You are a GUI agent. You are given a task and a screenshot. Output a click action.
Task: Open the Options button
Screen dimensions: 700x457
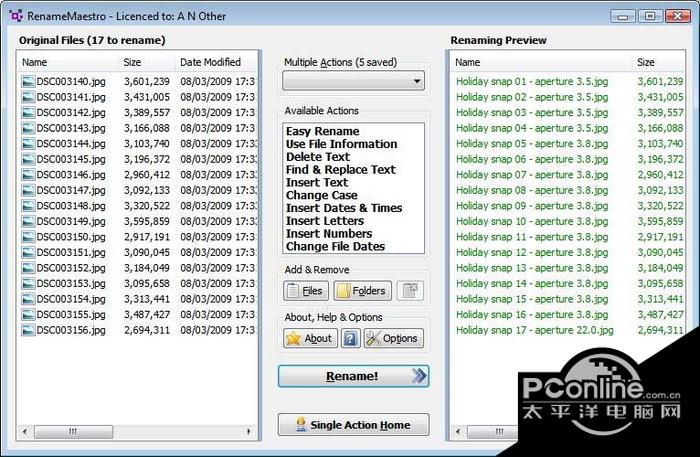coord(393,338)
